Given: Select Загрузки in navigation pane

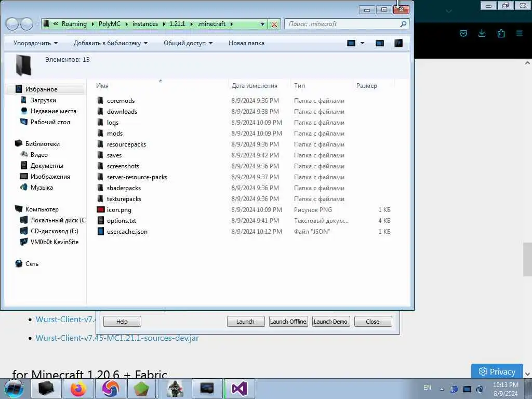Looking at the screenshot, I should (43, 100).
